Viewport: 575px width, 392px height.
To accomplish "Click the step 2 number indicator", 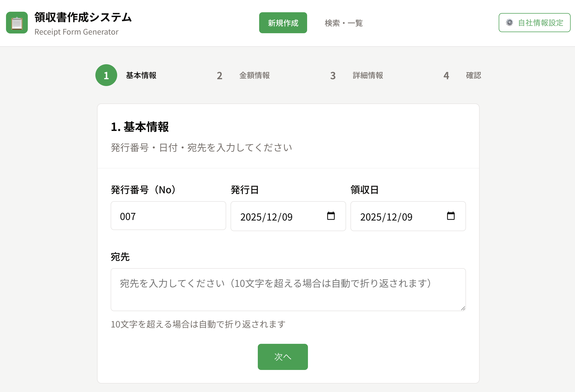I will 220,75.
